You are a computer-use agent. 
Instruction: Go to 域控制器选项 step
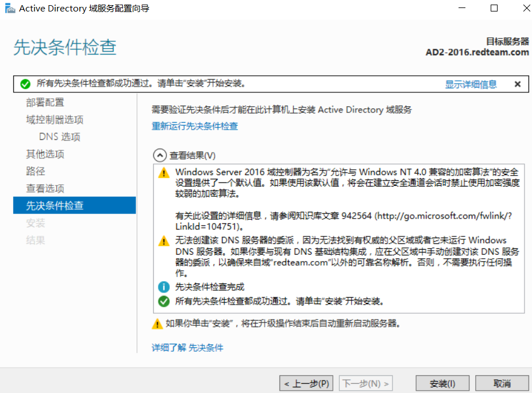point(55,120)
